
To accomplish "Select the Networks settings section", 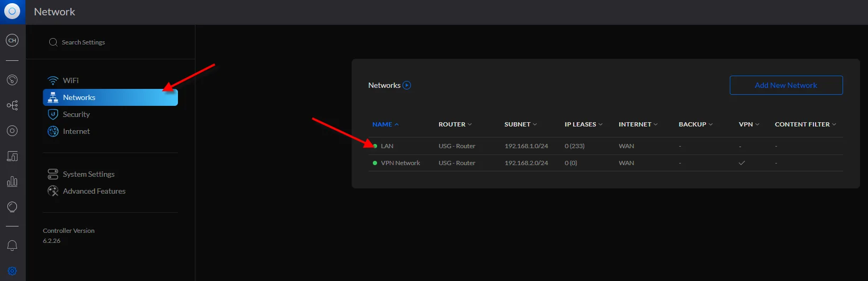I will pos(110,97).
